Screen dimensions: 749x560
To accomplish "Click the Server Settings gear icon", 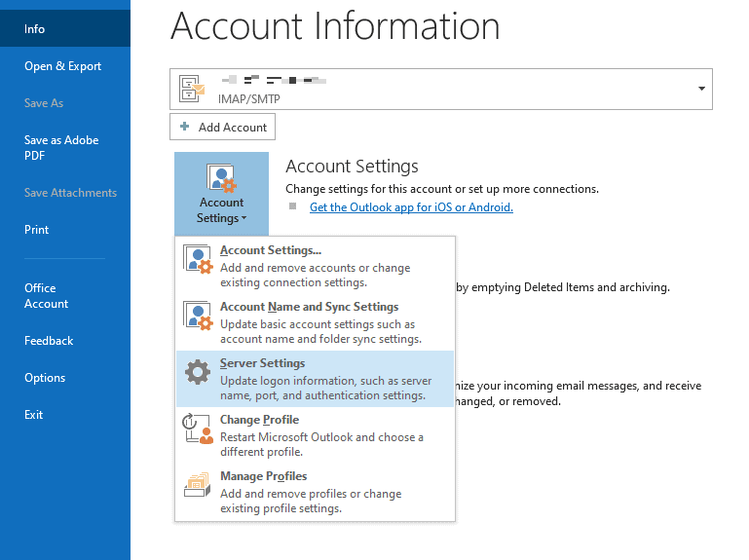I will pos(198,373).
